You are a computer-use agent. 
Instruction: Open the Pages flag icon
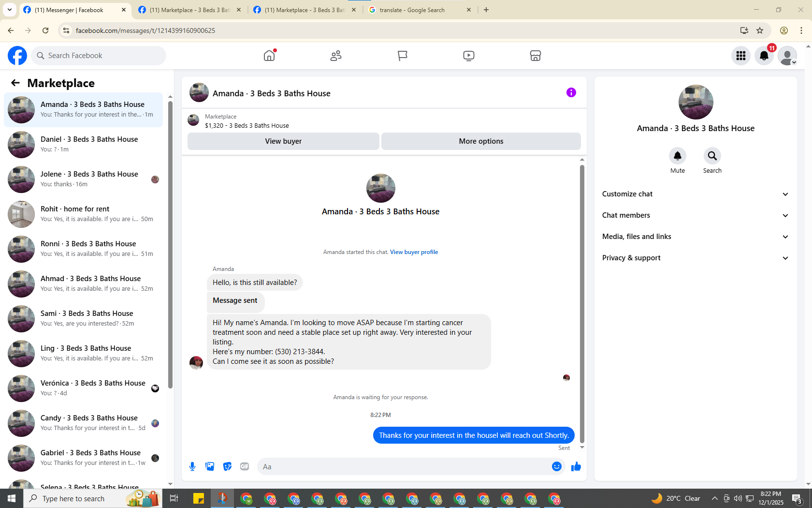[x=402, y=56]
